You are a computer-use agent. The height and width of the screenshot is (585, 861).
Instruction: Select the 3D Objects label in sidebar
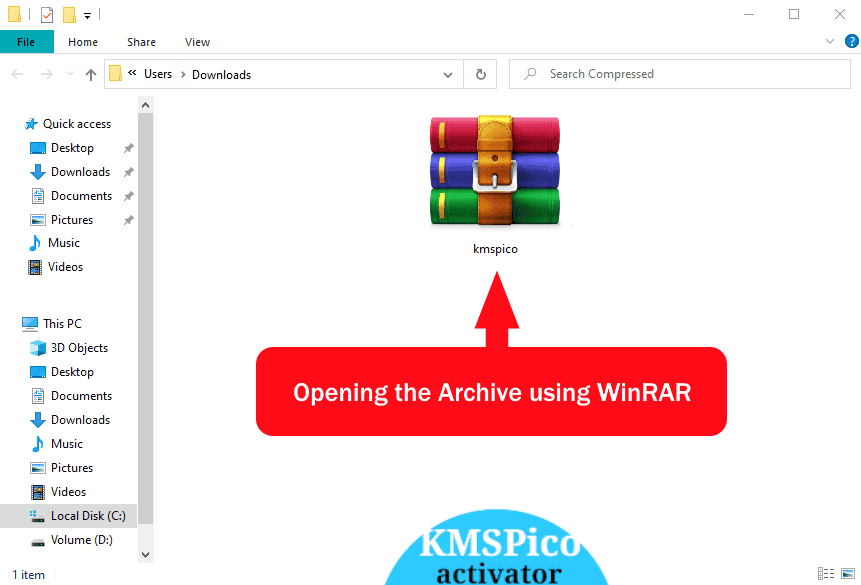pos(80,348)
